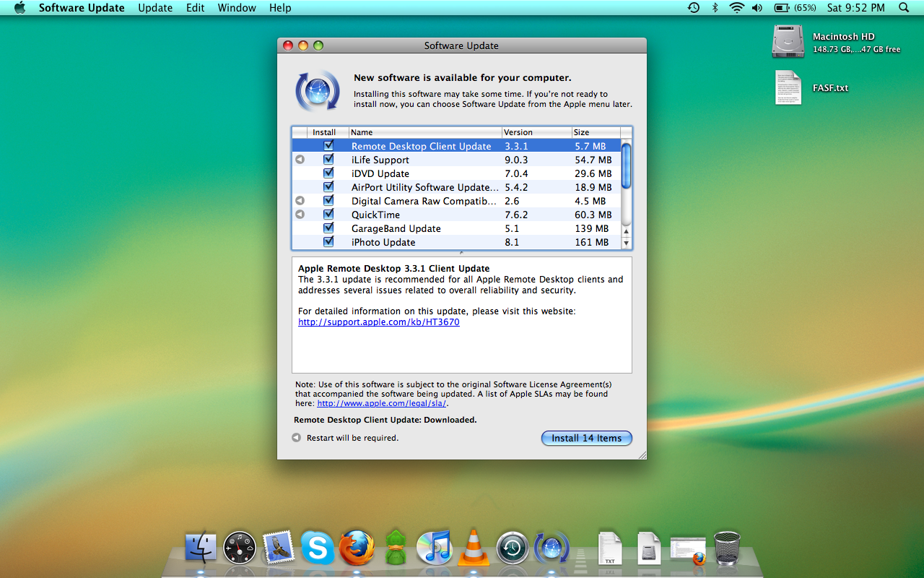Open Macintosh HD drive icon on desktop
Screen dimensions: 924x578
click(788, 41)
